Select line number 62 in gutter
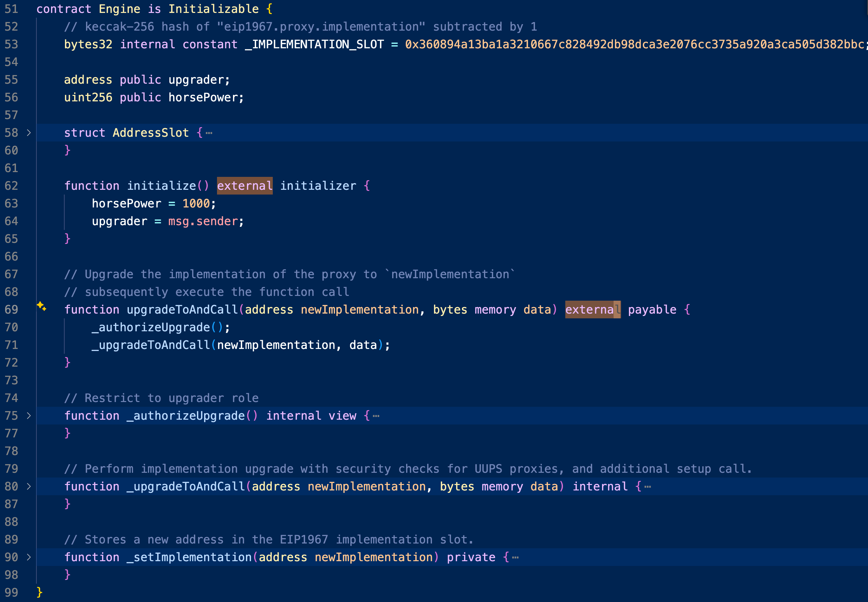Screen dimensions: 868x602 pos(11,186)
